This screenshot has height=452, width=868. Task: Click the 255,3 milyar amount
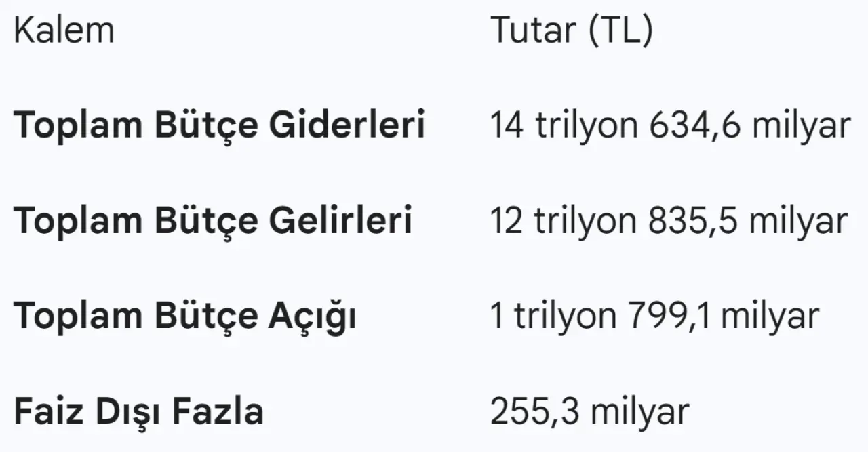589,411
